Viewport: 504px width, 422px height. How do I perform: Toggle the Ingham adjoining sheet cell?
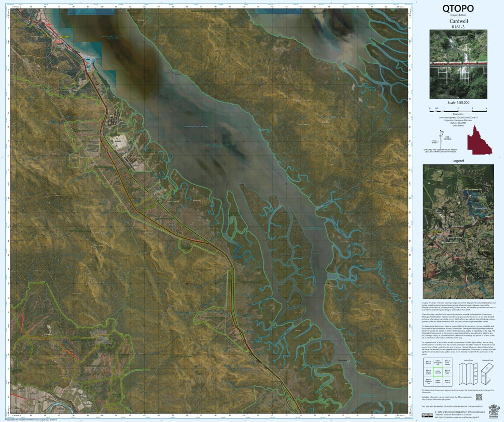pos(438,382)
